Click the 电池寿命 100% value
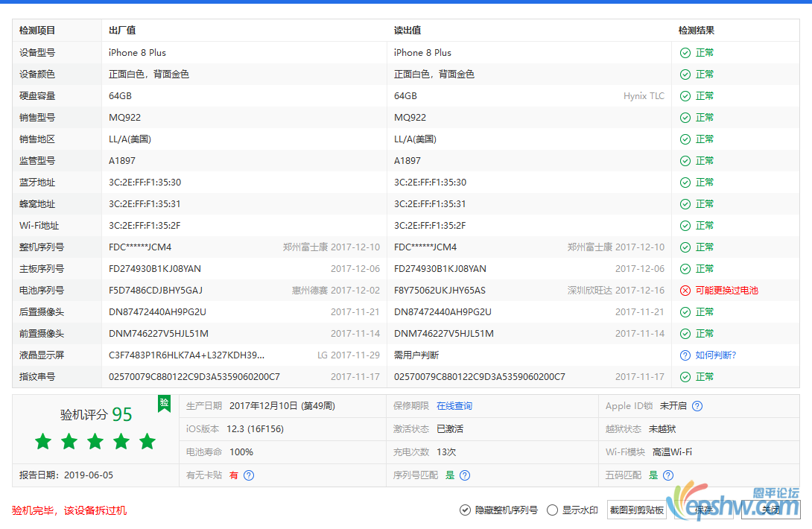812x529 pixels. coord(241,452)
